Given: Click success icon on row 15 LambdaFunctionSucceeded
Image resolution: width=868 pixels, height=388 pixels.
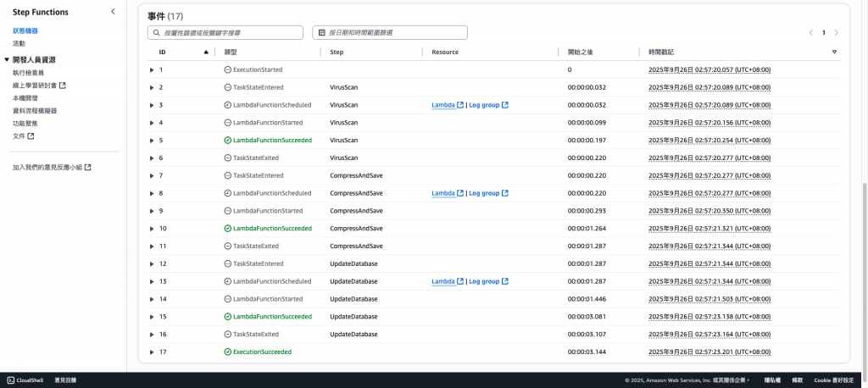Looking at the screenshot, I should click(227, 317).
